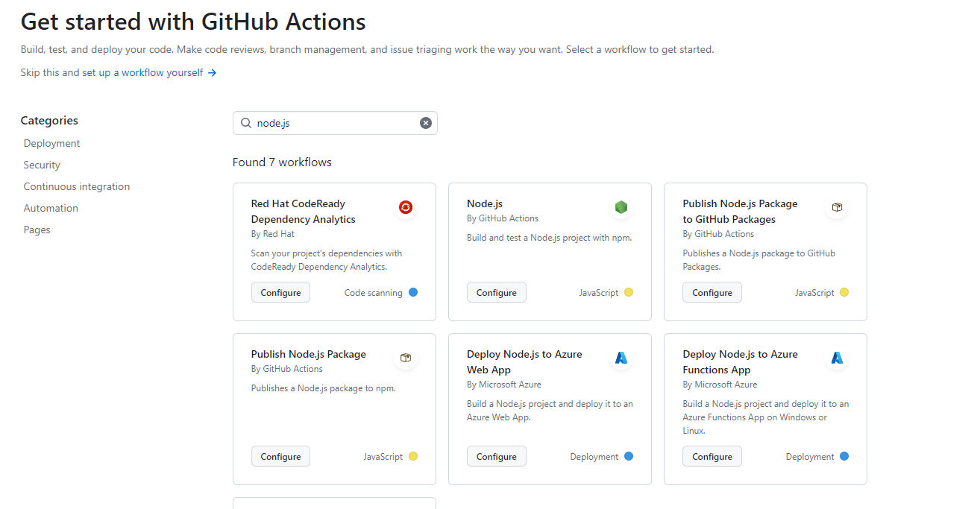
Task: Click blue dot on Azure Functions App card
Action: (844, 456)
